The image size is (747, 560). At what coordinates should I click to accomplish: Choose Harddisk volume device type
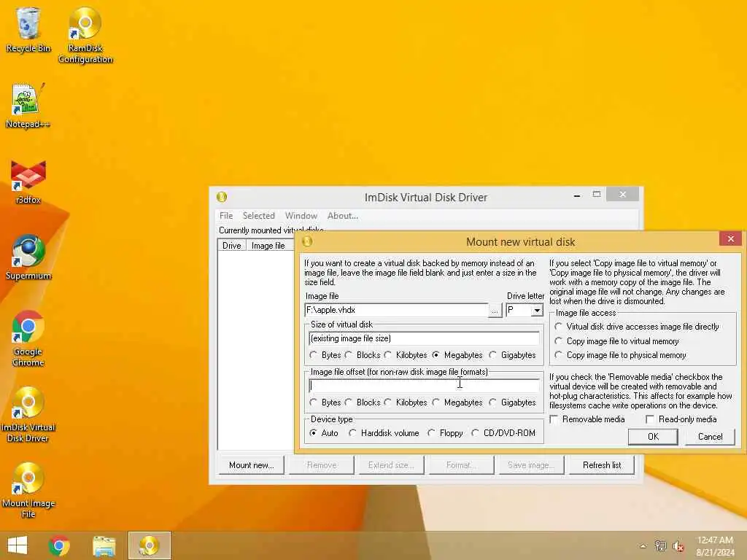384,433
